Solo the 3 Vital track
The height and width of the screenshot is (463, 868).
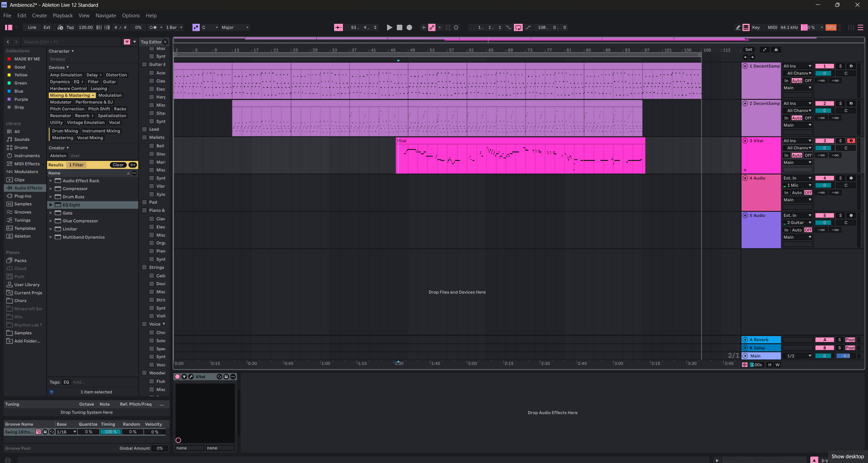(x=841, y=141)
